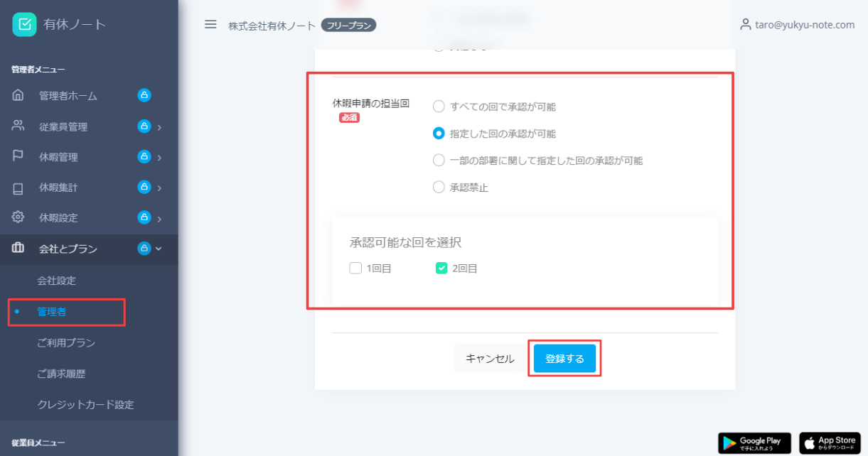The image size is (868, 456).
Task: Click the user account icon next to taro@yukyu-note.com
Action: click(x=745, y=23)
